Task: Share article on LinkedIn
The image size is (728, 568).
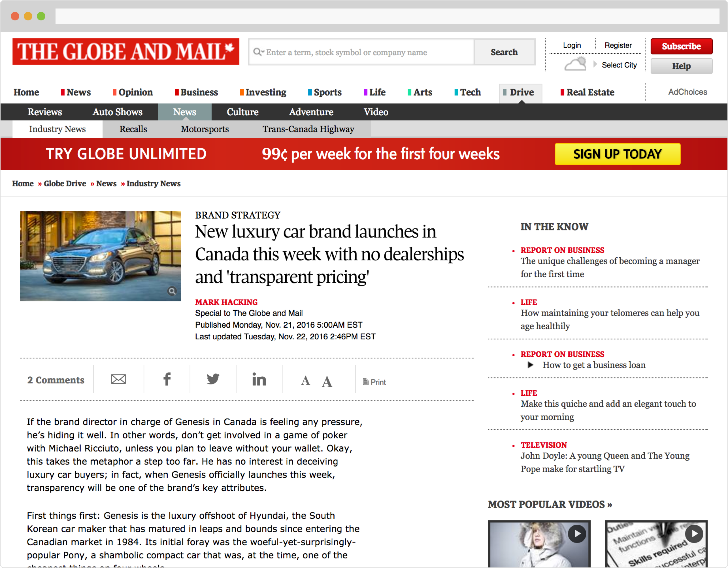Action: pyautogui.click(x=259, y=379)
